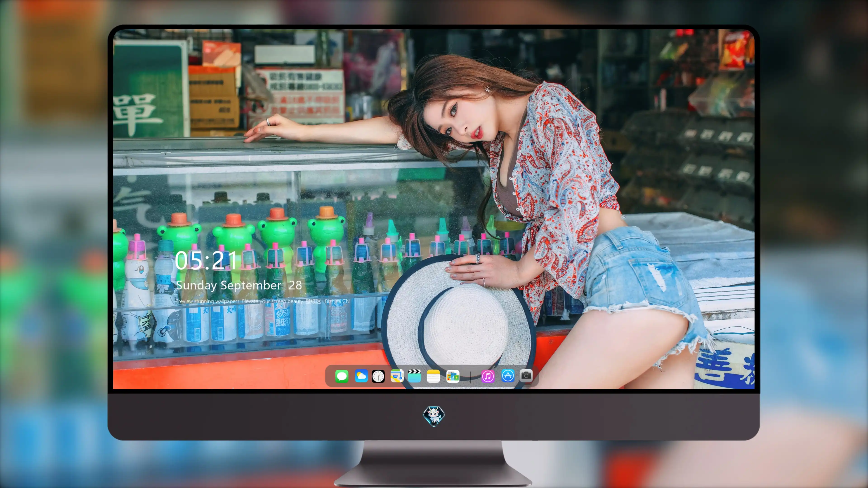This screenshot has width=868, height=488.
Task: Click the 05:21 clock widget
Action: click(206, 260)
